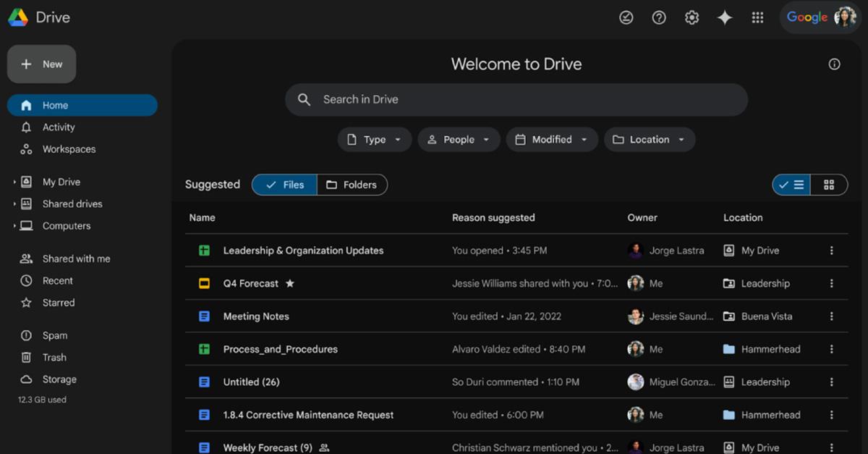Open Help with the question mark icon

coord(659,17)
